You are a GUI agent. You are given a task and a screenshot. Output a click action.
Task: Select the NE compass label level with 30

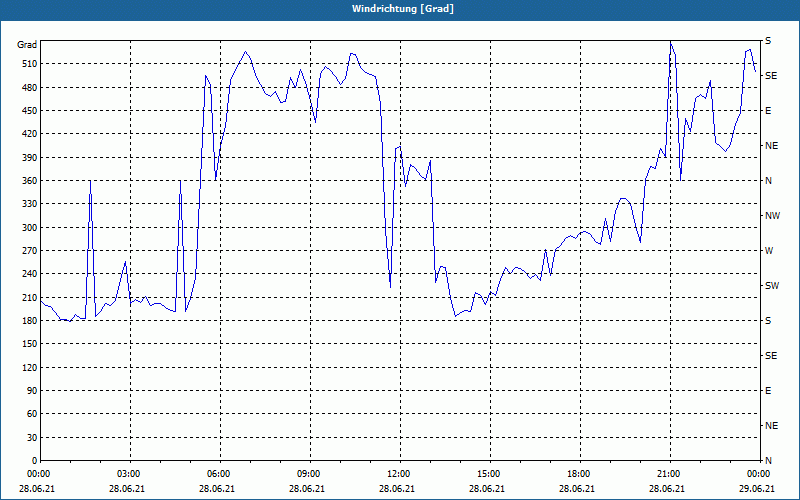pyautogui.click(x=771, y=426)
